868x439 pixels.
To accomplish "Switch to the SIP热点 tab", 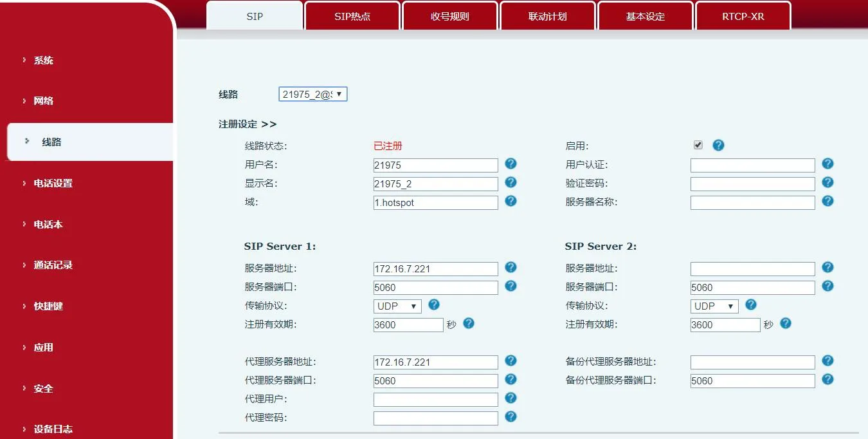I will pyautogui.click(x=352, y=15).
